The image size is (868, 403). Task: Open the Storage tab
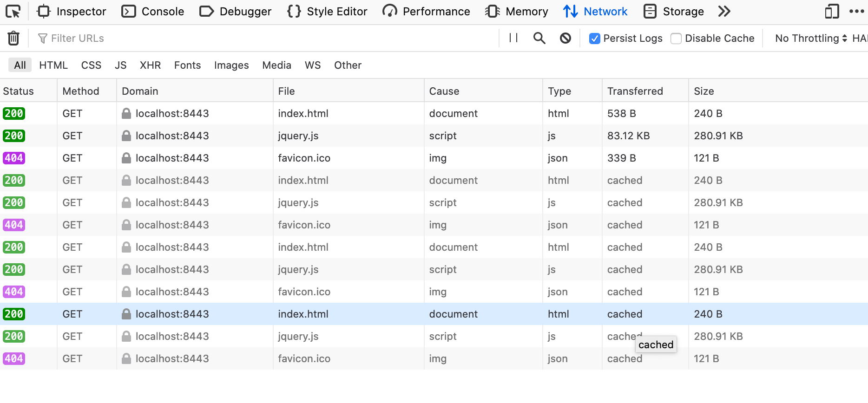pyautogui.click(x=674, y=11)
